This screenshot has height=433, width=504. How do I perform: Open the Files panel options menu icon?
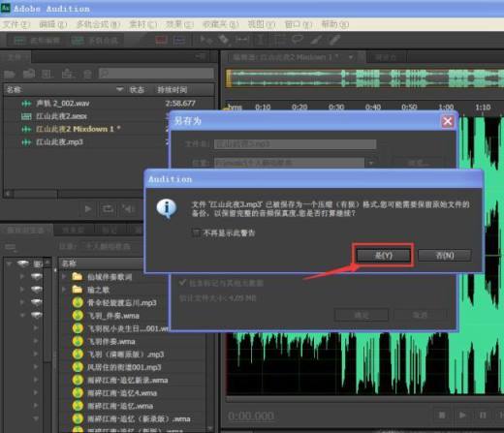(201, 56)
